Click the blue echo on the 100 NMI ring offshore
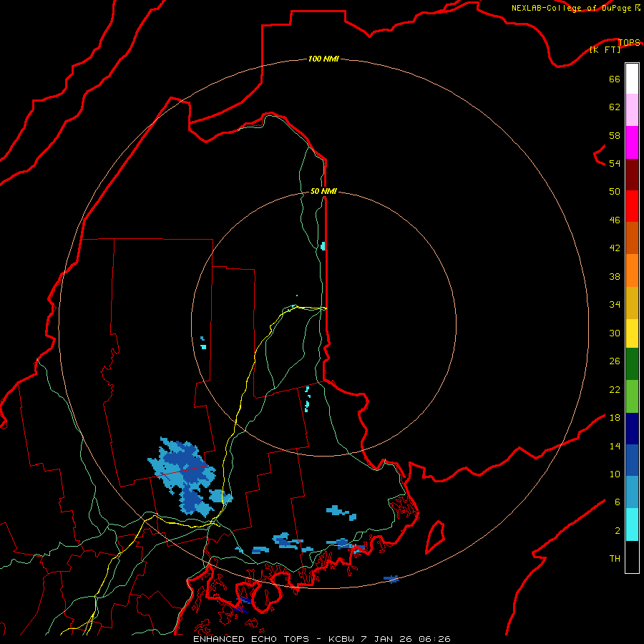Screen dimensions: 644x644 pos(391,579)
